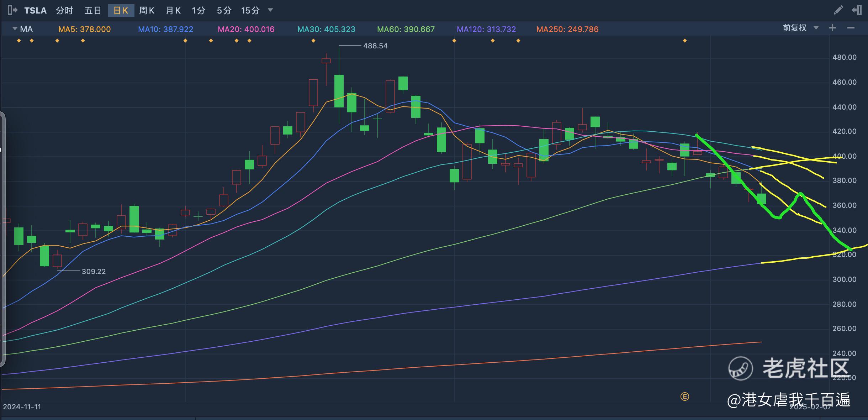Click the 309.22 low price label
The image size is (868, 420).
click(94, 272)
